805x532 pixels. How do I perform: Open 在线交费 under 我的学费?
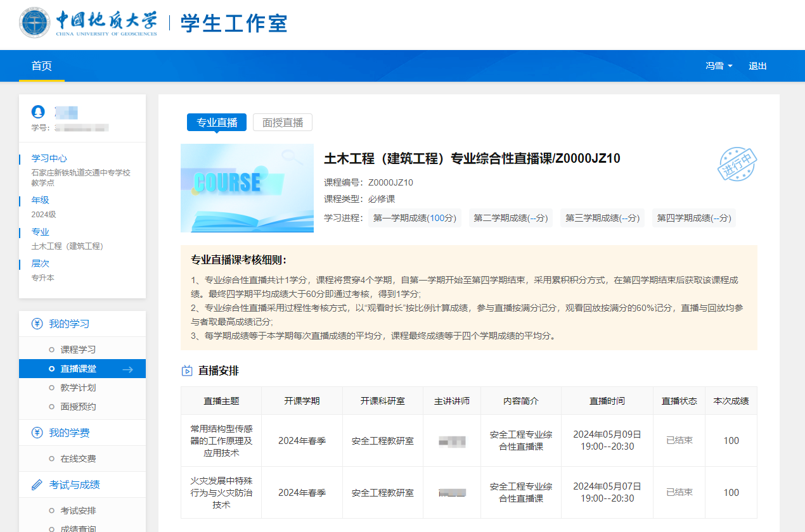[78, 459]
